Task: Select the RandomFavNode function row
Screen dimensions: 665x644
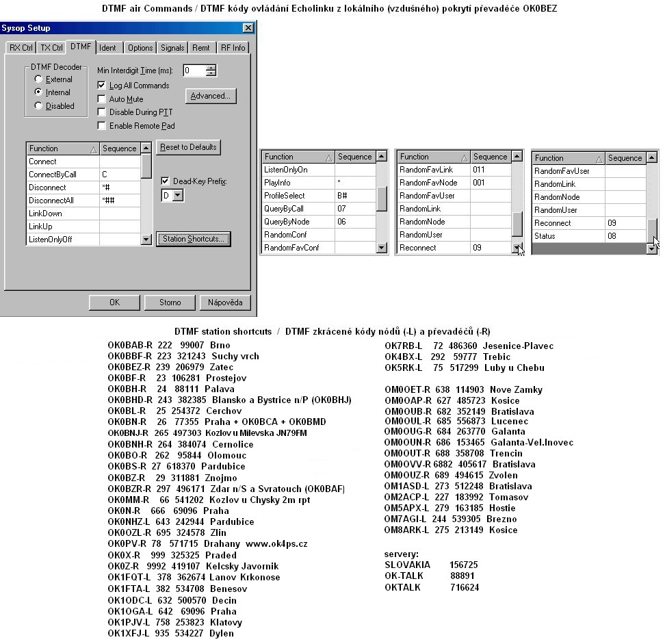Action: point(454,183)
